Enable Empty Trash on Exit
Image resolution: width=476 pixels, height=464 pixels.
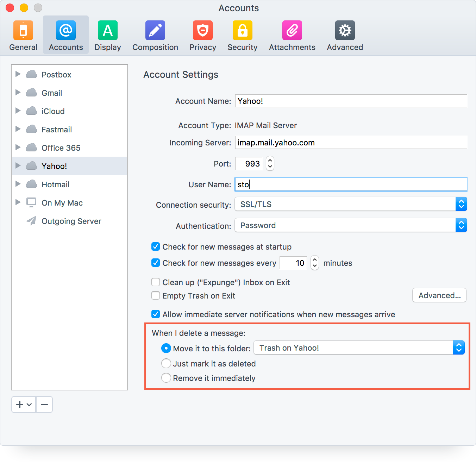pyautogui.click(x=155, y=295)
